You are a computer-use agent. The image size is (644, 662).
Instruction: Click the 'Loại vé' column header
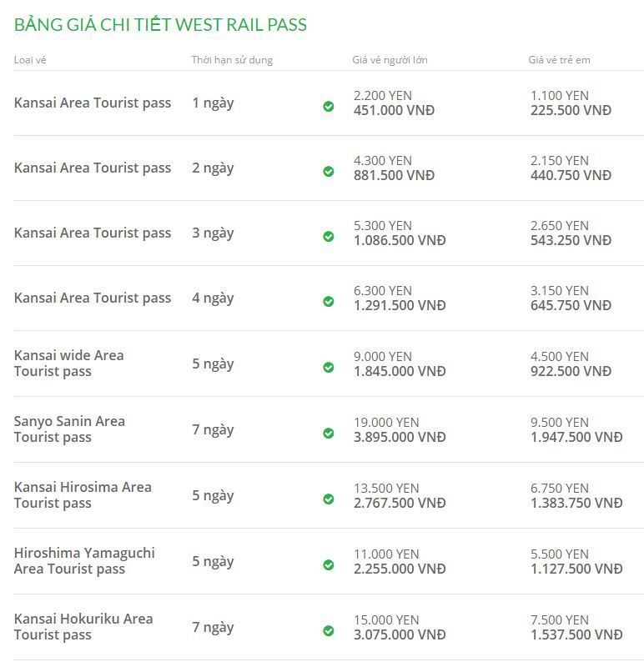(30, 60)
